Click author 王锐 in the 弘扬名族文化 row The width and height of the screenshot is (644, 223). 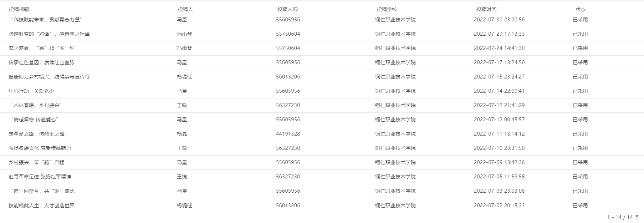point(182,148)
